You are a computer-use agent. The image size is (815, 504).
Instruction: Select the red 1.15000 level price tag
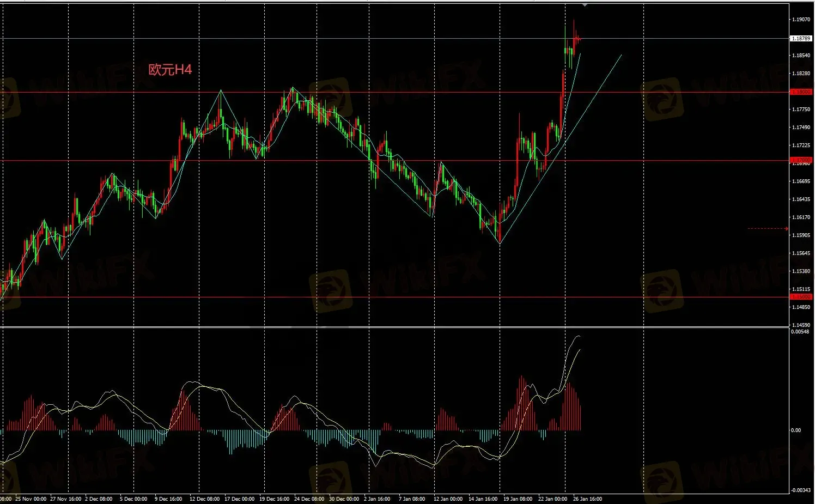point(801,297)
